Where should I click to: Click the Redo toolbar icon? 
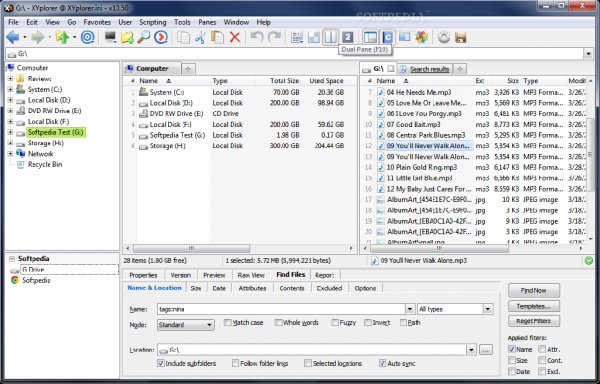(274, 37)
